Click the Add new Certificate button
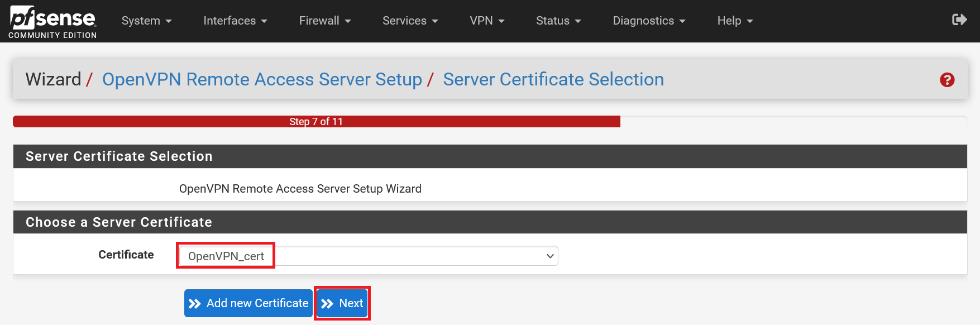 [248, 303]
